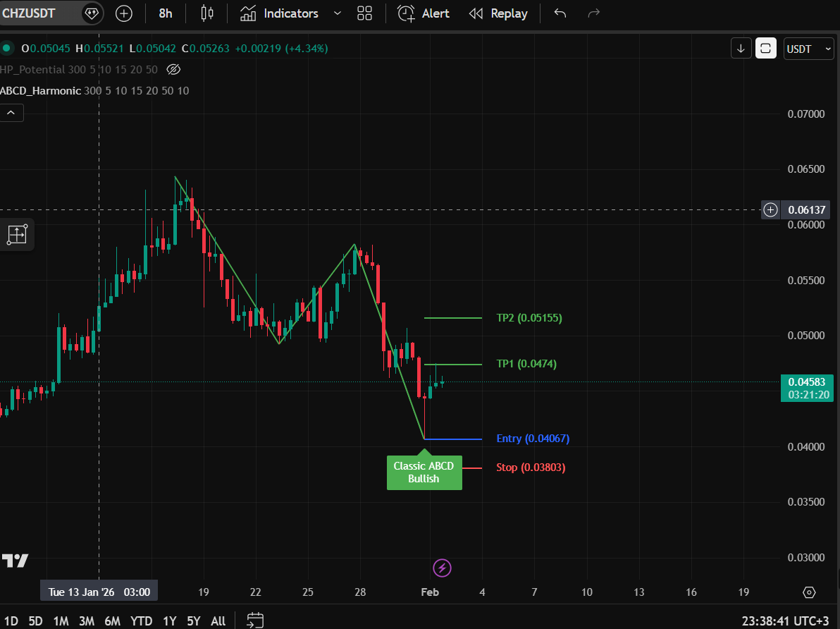Select the TP1 (0.0474) label
The width and height of the screenshot is (840, 629).
pyautogui.click(x=526, y=364)
